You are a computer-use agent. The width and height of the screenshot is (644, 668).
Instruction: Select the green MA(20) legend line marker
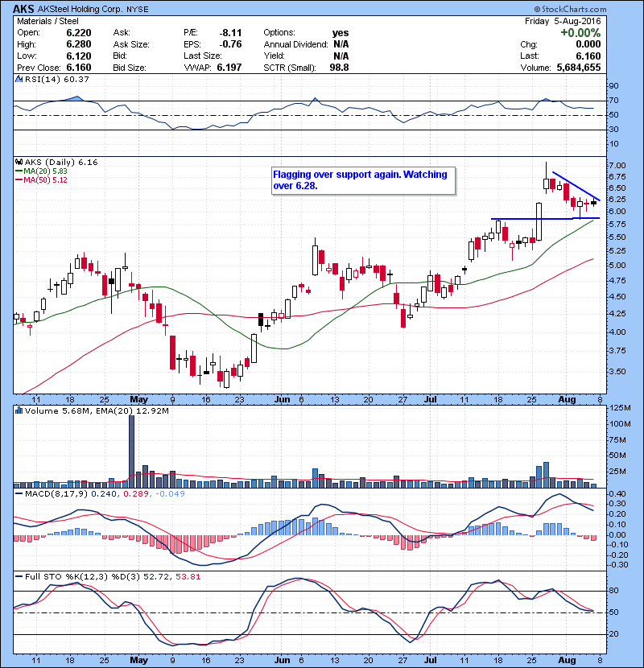click(x=19, y=171)
